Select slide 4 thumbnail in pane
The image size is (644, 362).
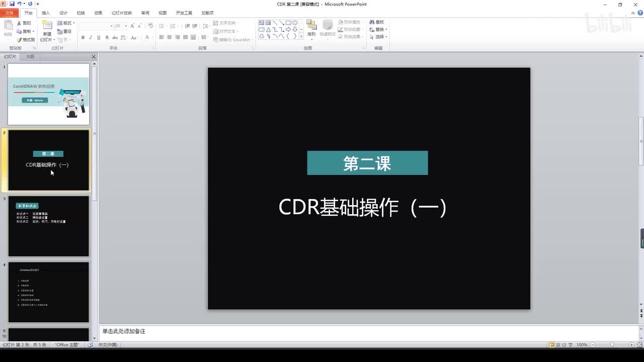tap(48, 292)
